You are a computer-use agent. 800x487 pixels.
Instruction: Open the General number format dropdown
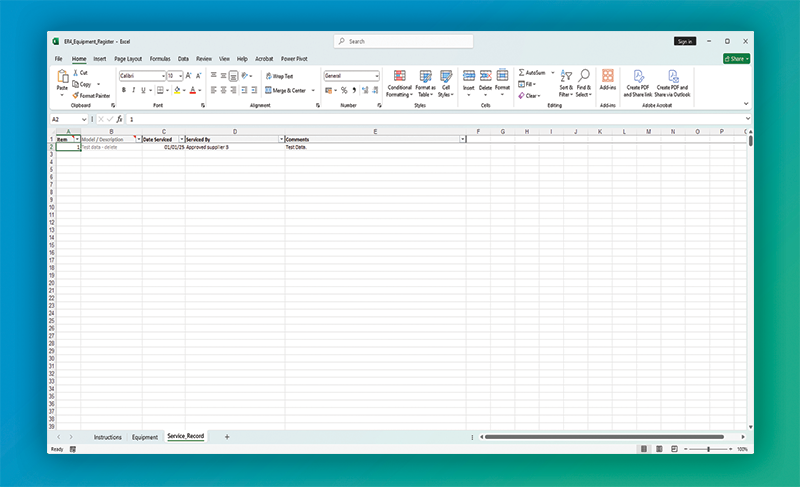[x=377, y=76]
